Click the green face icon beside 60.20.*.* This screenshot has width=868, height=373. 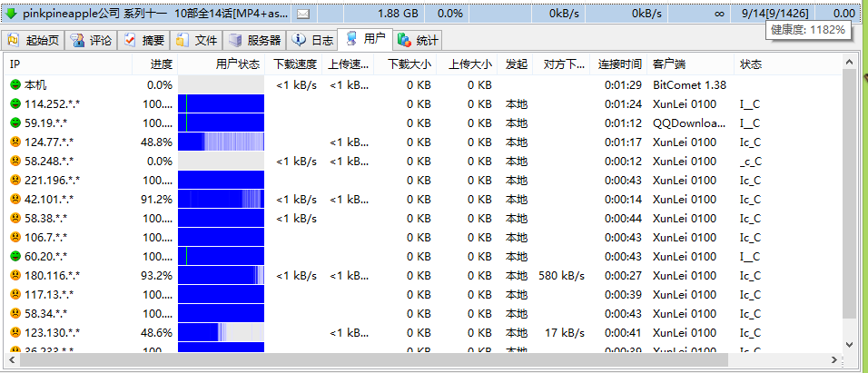pyautogui.click(x=15, y=256)
